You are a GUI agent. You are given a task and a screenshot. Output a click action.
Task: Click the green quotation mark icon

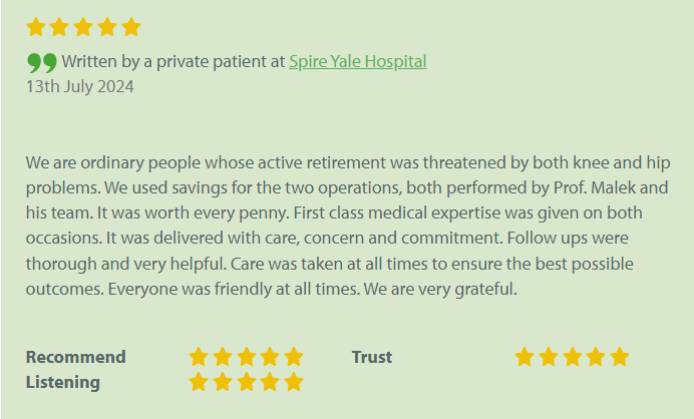click(x=42, y=63)
